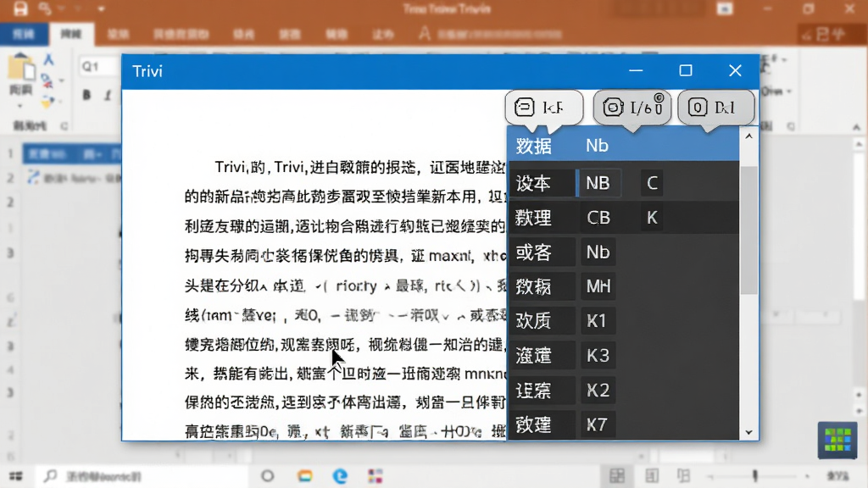Select the active white ribbon tab in Word
Image resolution: width=868 pixels, height=488 pixels.
click(71, 34)
